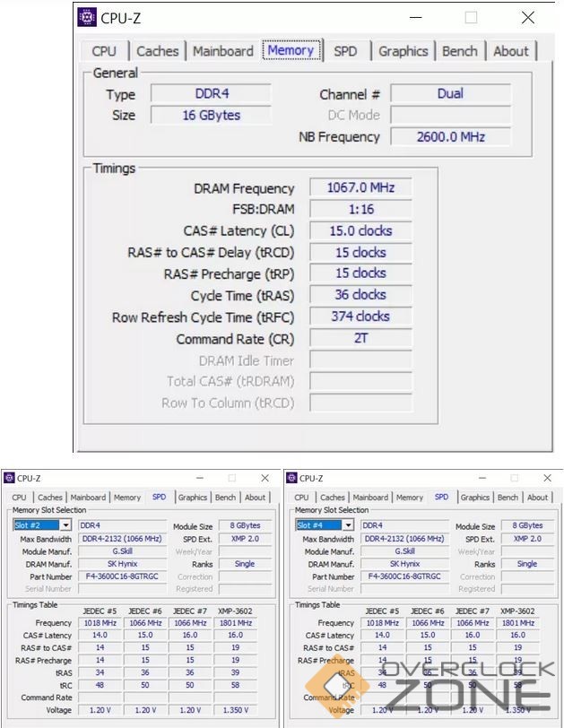The height and width of the screenshot is (728, 564).
Task: Click the CAS# Latency 15.0 clocks value
Action: point(360,230)
